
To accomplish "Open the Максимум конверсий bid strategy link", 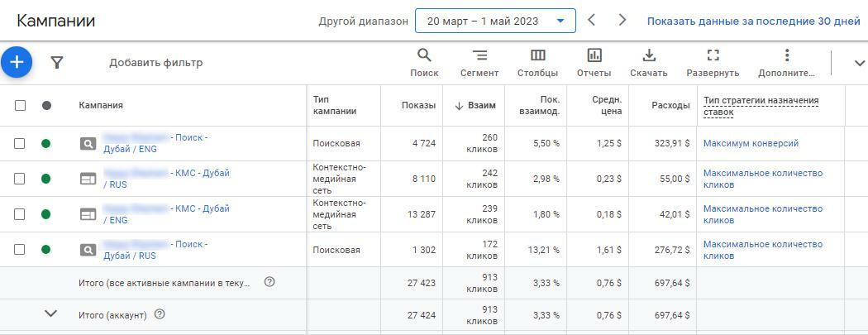I will point(751,143).
